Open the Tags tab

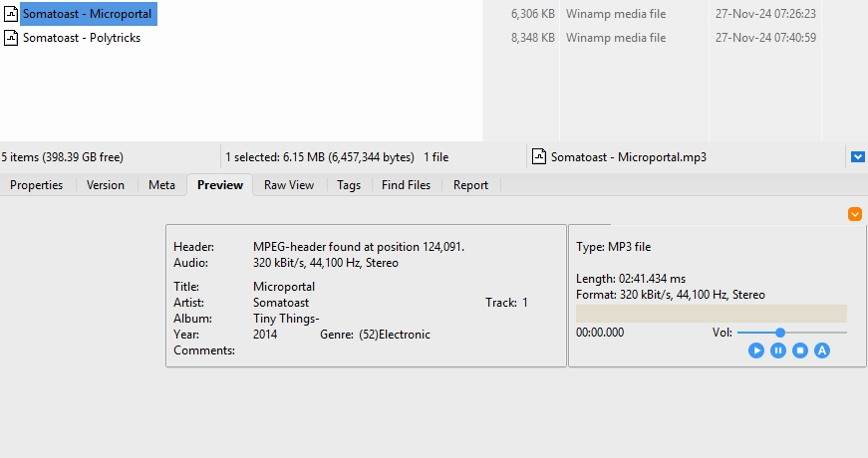(x=349, y=185)
